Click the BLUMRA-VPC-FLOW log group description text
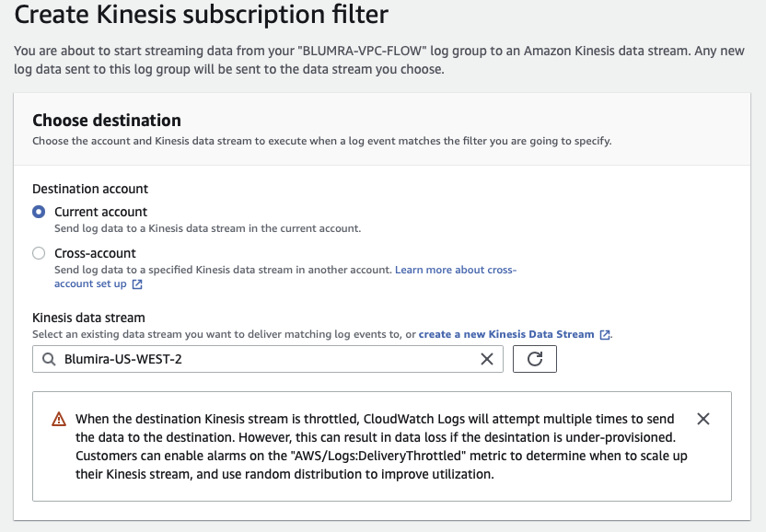 (x=379, y=60)
